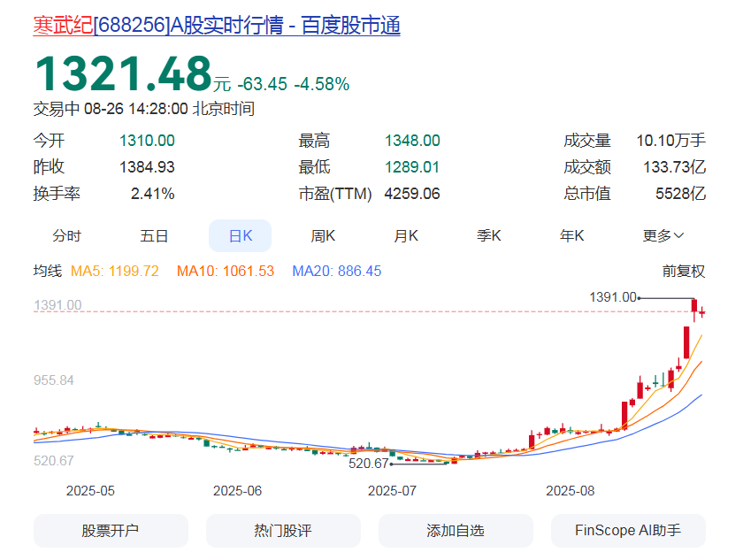Click the 2025-08 date axis label
743x560 pixels.
tap(570, 491)
